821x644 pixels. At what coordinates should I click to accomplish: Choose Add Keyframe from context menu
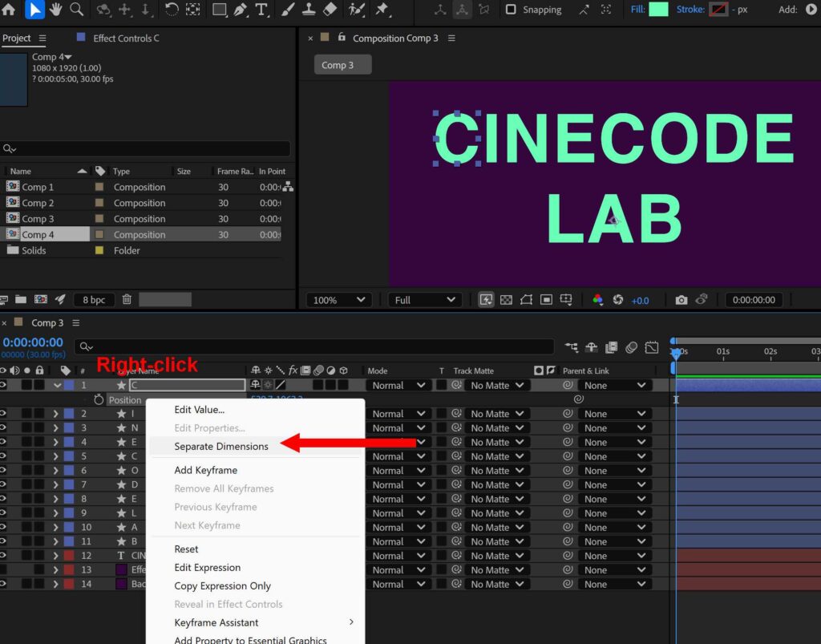(206, 470)
